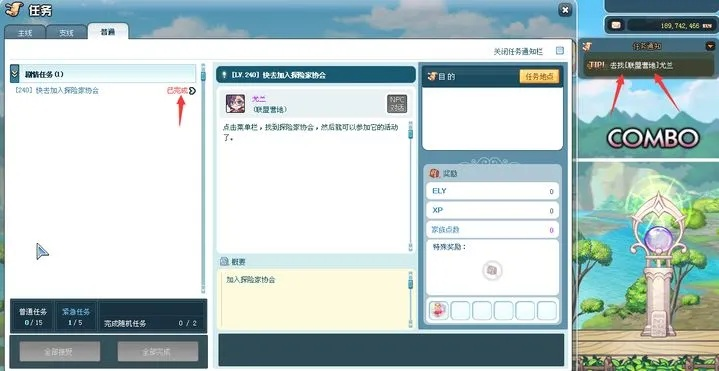Click the glowing orb statue in game world
The width and height of the screenshot is (719, 371).
[x=658, y=238]
